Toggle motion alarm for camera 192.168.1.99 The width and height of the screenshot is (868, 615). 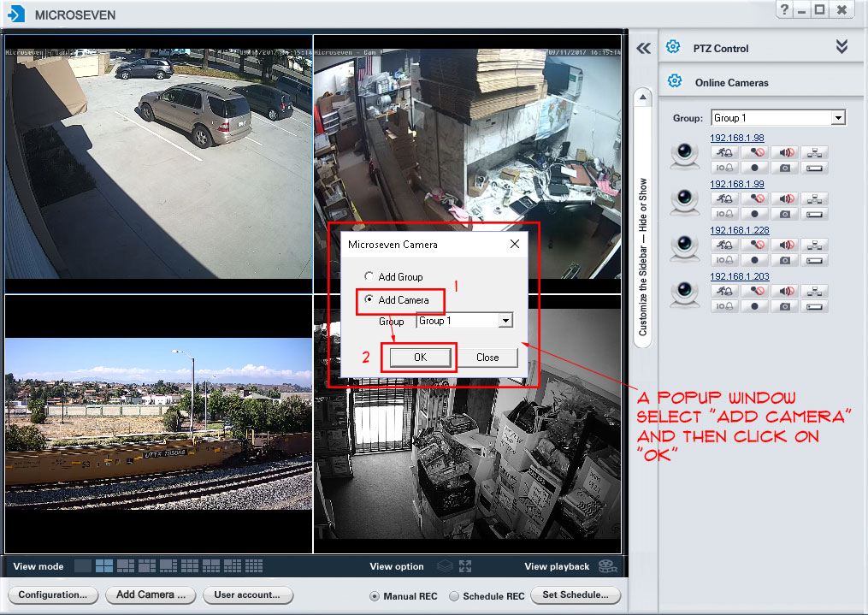coord(724,198)
